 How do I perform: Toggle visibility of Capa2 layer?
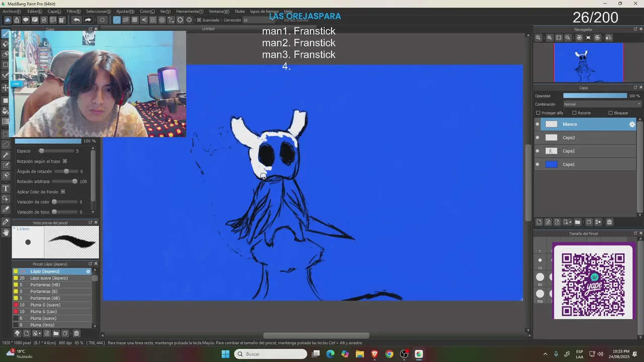pos(537,151)
